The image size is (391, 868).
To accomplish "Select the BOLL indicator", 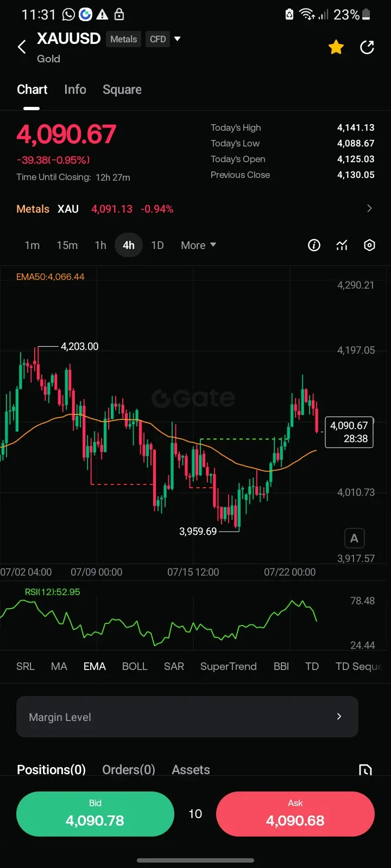I will (x=135, y=666).
